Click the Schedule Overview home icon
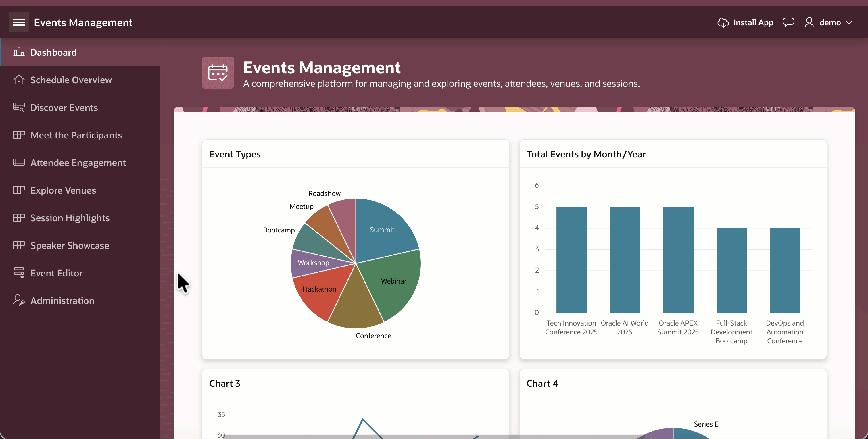 coord(19,80)
